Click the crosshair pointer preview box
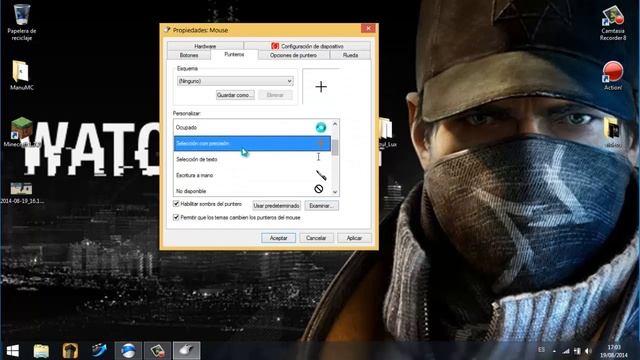The height and width of the screenshot is (360, 640). coord(321,87)
